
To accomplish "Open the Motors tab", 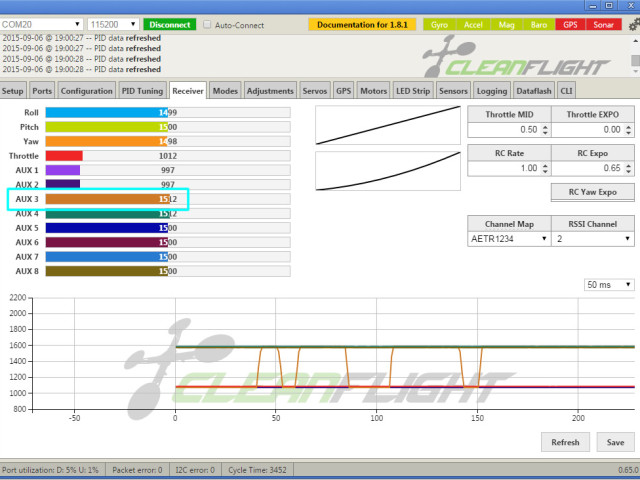I will [x=373, y=91].
